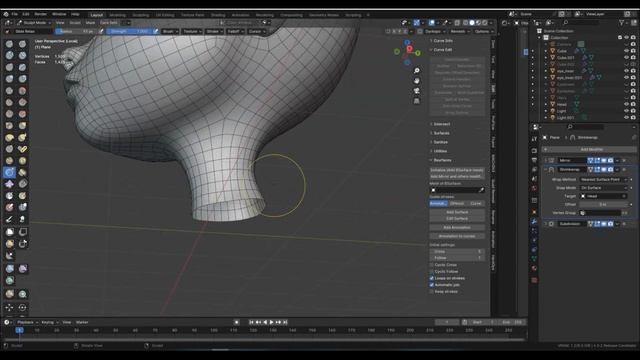Open the Wrap Method dropdown
The height and width of the screenshot is (360, 640).
point(604,180)
